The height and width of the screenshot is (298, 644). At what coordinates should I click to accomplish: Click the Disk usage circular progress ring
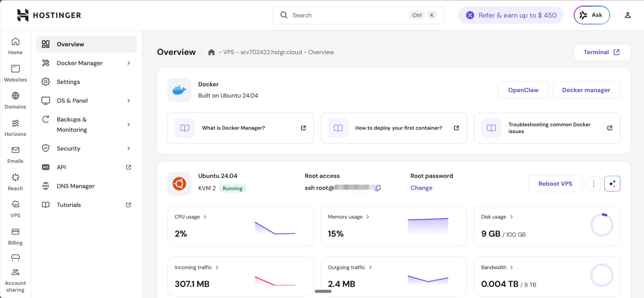(602, 225)
